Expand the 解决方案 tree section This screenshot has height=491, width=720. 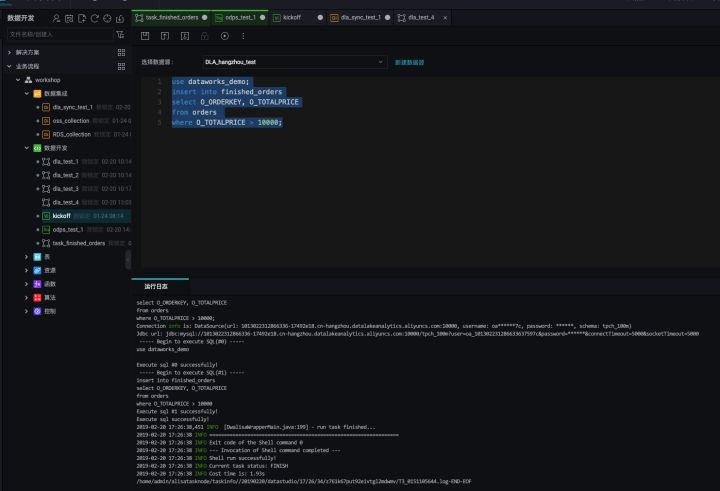coord(10,52)
